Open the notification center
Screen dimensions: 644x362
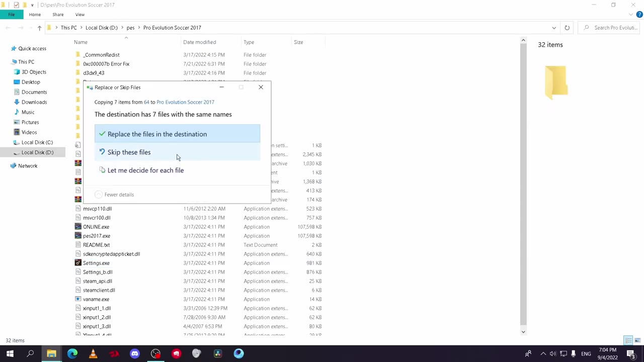pyautogui.click(x=631, y=354)
